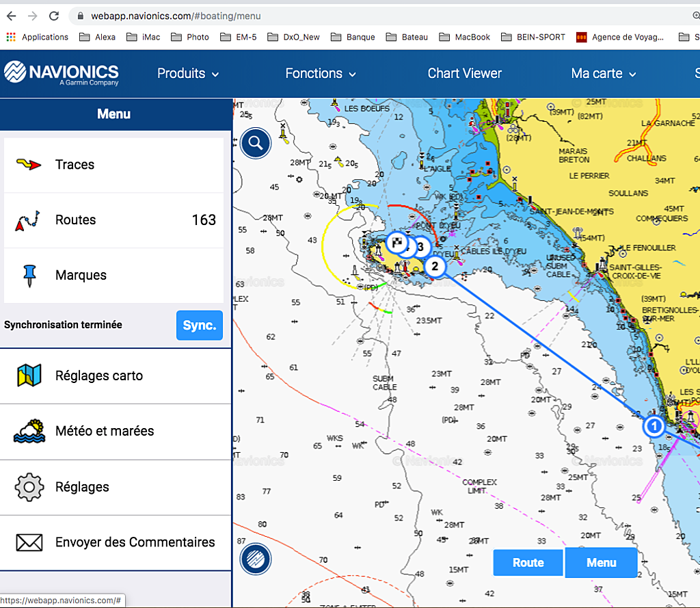Click the blue Menu button on map
Image resolution: width=700 pixels, height=608 pixels.
601,563
